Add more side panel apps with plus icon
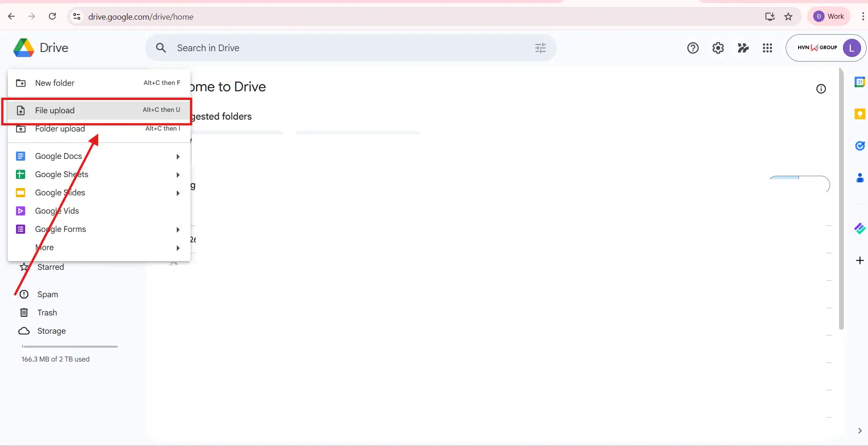Image resolution: width=868 pixels, height=446 pixels. [860, 260]
